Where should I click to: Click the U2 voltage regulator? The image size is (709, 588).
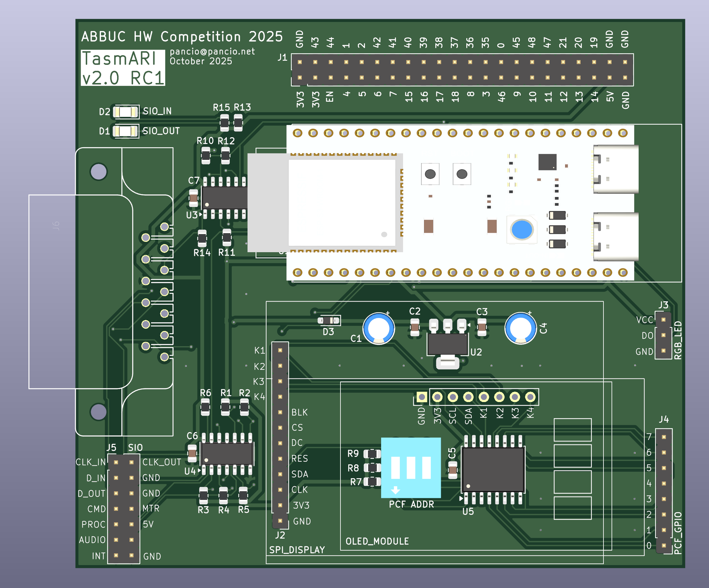[x=447, y=344]
